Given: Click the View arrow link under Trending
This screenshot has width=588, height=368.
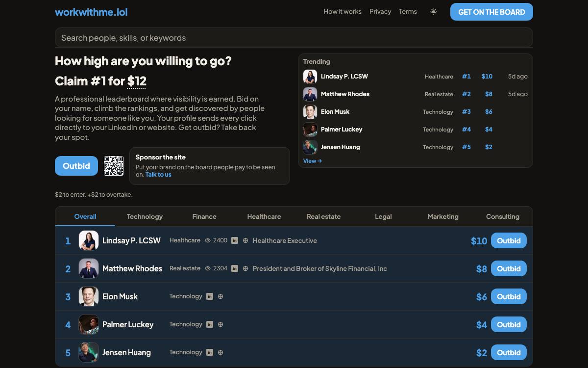Looking at the screenshot, I should [313, 161].
